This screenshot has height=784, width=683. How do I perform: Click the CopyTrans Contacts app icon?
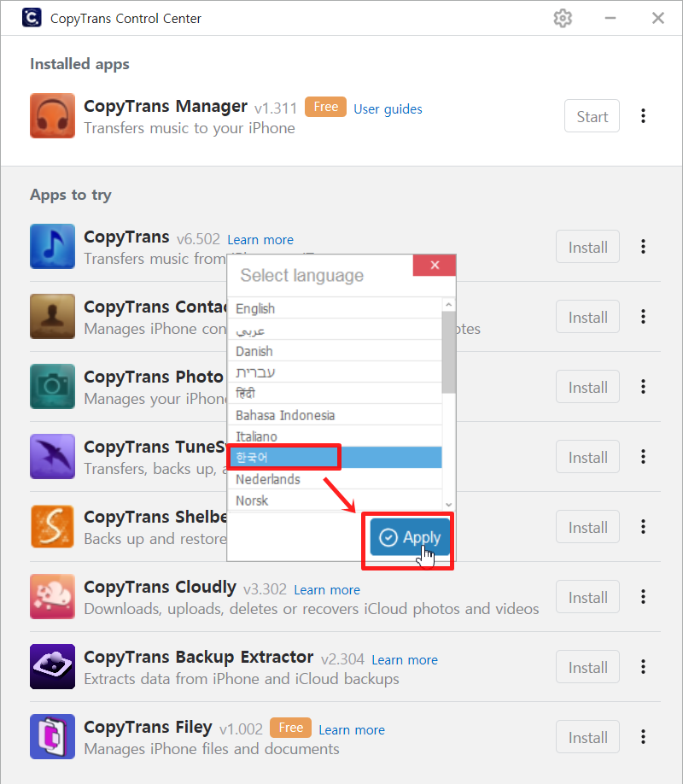click(52, 316)
